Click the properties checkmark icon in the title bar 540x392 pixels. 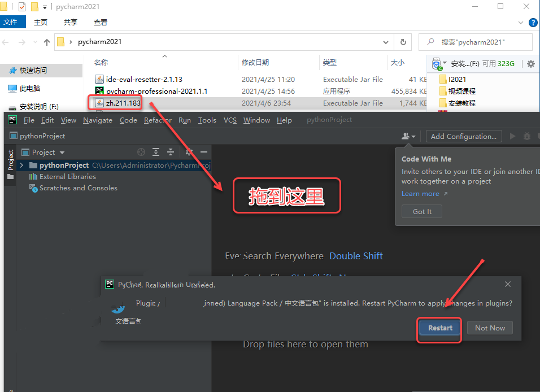[x=22, y=7]
